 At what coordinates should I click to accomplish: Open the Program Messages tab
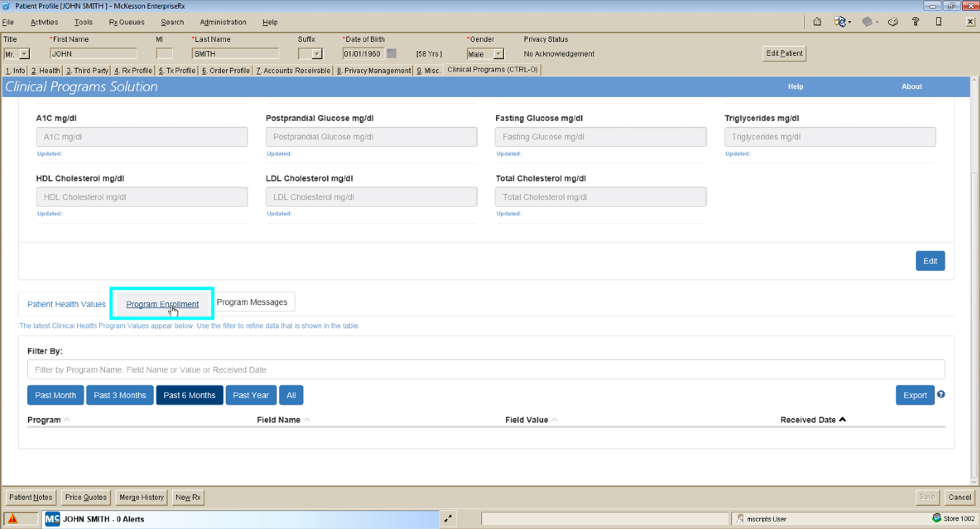pos(252,302)
